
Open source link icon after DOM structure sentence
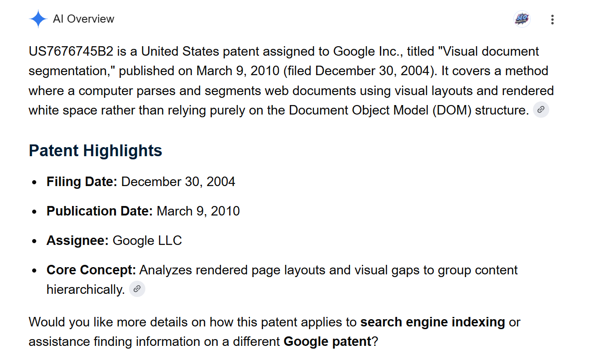point(541,110)
